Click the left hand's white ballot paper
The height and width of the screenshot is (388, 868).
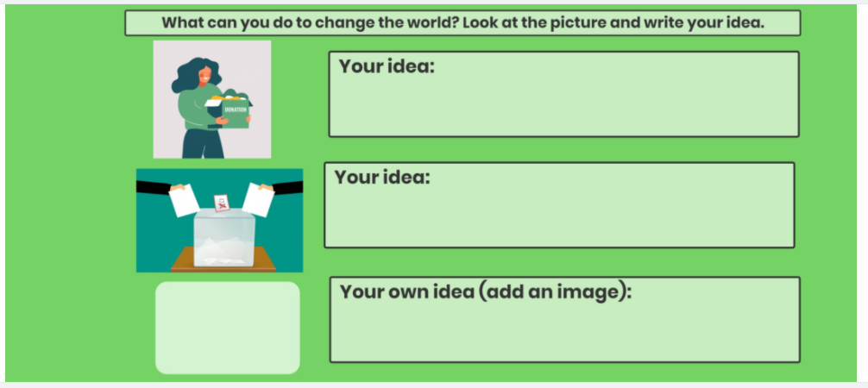click(185, 201)
